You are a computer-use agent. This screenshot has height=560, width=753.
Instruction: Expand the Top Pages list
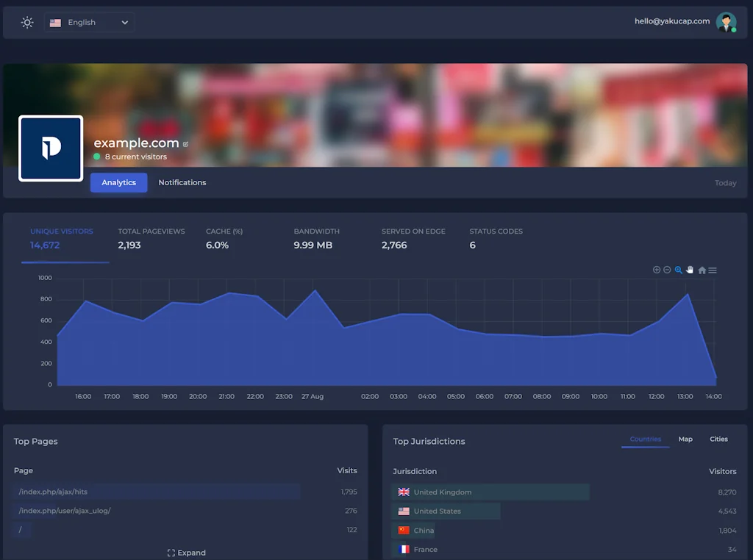pos(187,553)
